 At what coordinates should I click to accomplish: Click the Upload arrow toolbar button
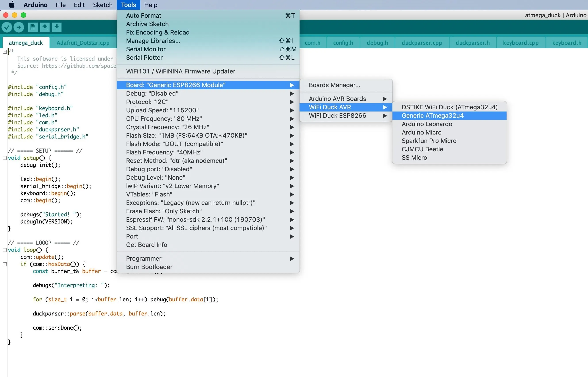(19, 27)
